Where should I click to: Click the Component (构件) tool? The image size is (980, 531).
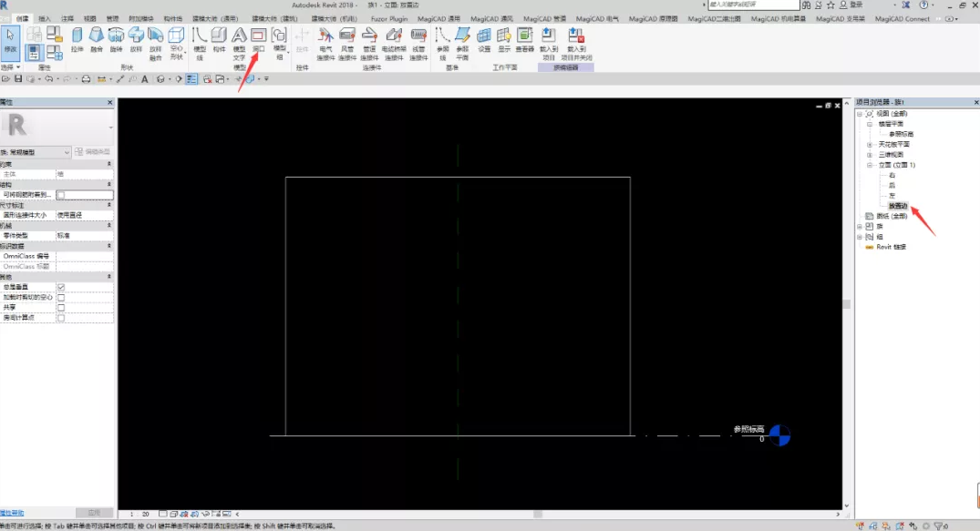click(x=219, y=39)
